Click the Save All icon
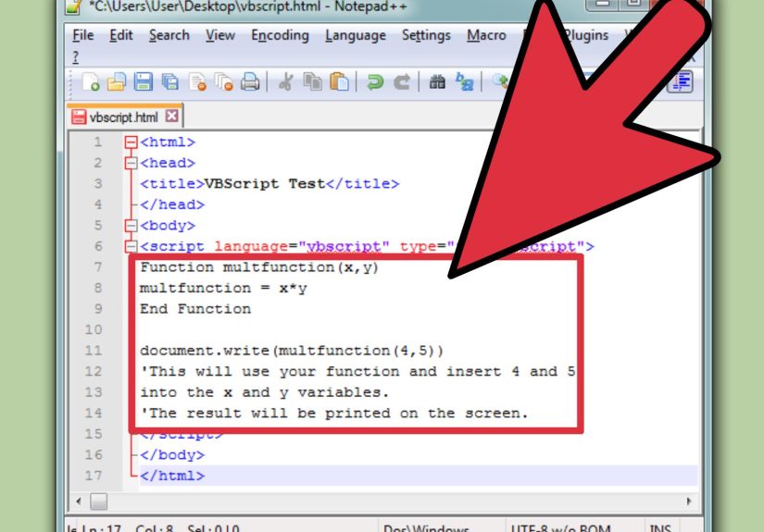Image resolution: width=764 pixels, height=532 pixels. pos(170,81)
